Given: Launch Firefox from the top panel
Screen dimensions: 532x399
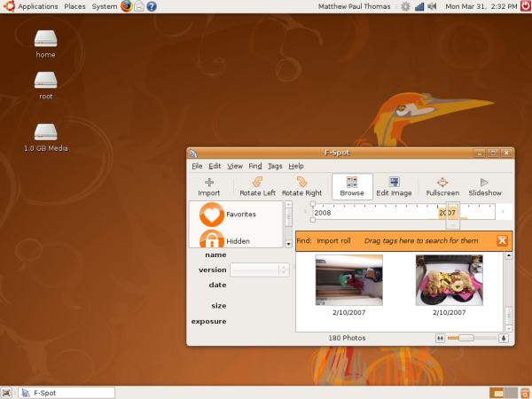Looking at the screenshot, I should pos(127,6).
